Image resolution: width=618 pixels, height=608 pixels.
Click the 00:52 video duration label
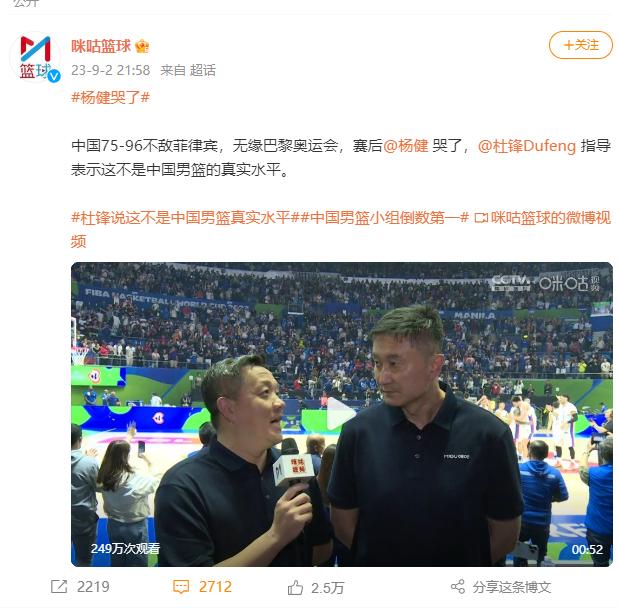tap(587, 549)
